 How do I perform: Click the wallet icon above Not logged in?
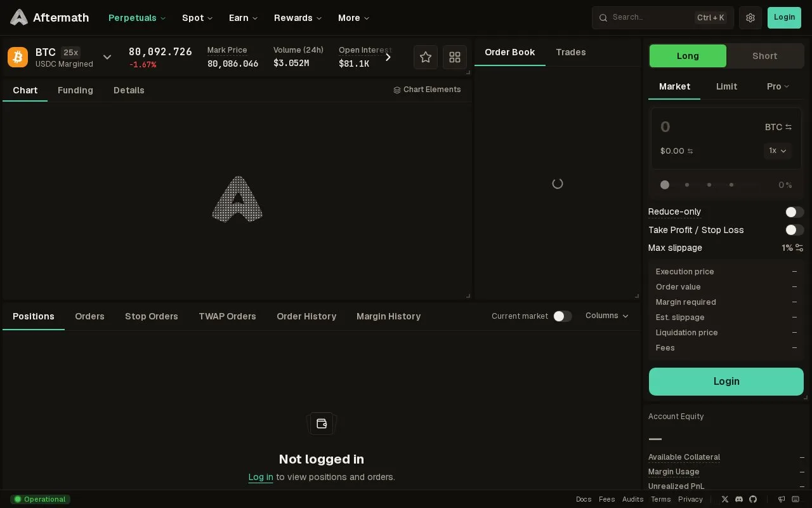(x=322, y=424)
